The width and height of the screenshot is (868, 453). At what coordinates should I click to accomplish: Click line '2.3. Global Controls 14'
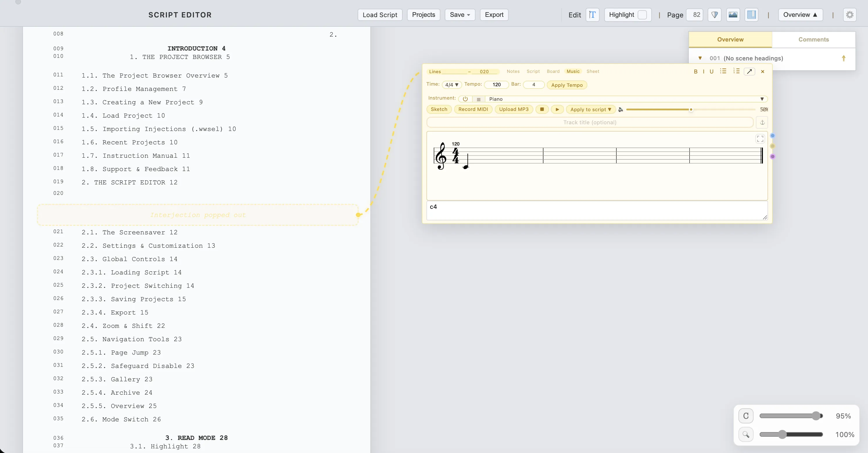pyautogui.click(x=129, y=259)
